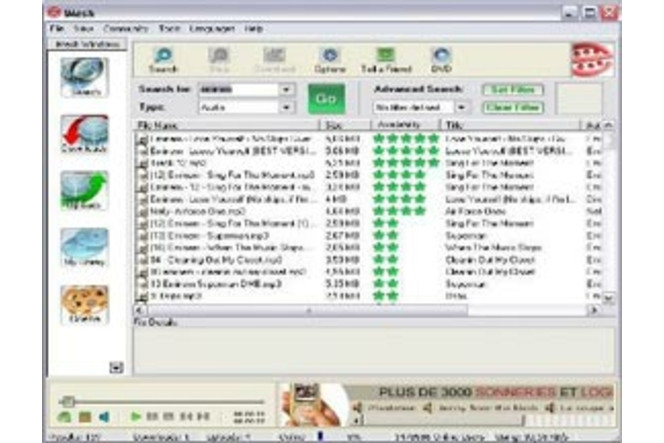Click the Search icon in the top toolbar
Screen dimensions: 664x443
pos(163,58)
